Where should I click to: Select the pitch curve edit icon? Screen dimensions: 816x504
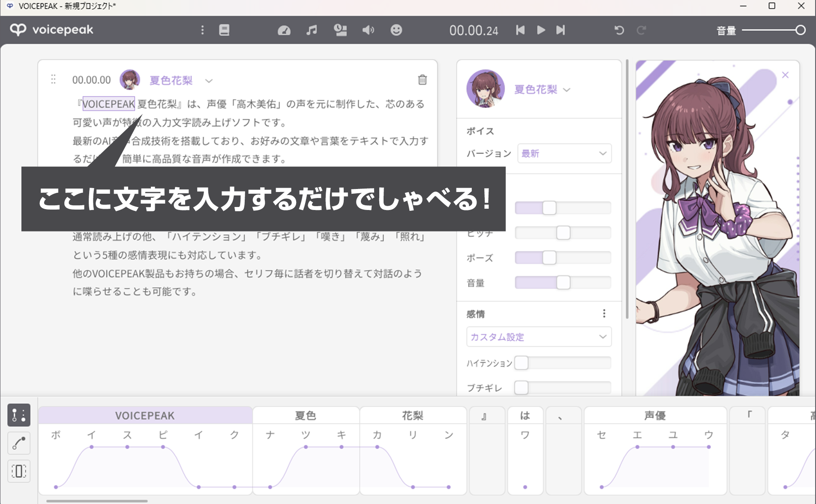[x=19, y=443]
